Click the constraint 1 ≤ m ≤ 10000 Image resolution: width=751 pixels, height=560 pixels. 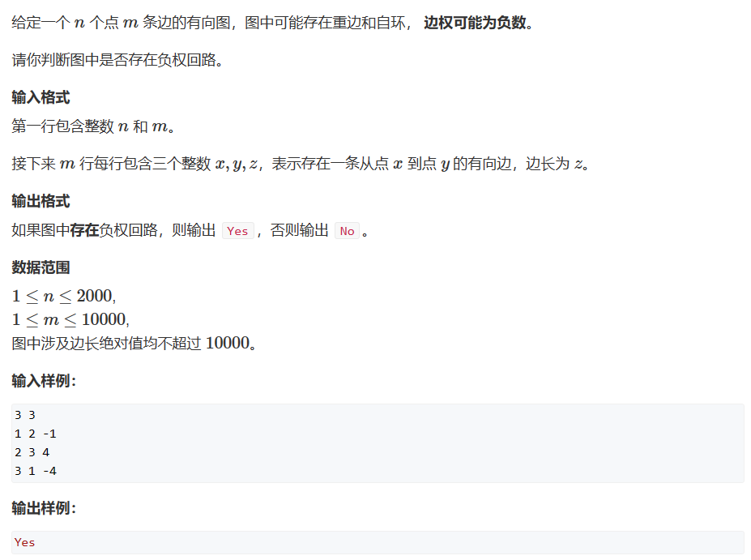tap(70, 319)
